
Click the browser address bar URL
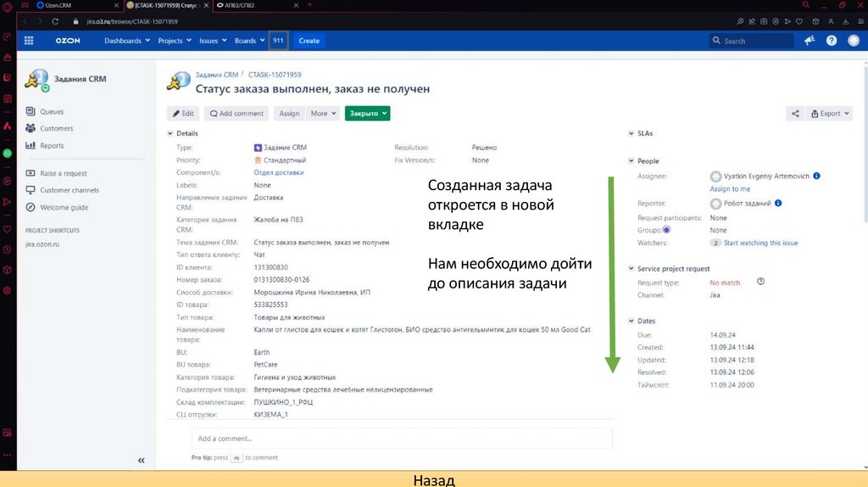(x=132, y=21)
